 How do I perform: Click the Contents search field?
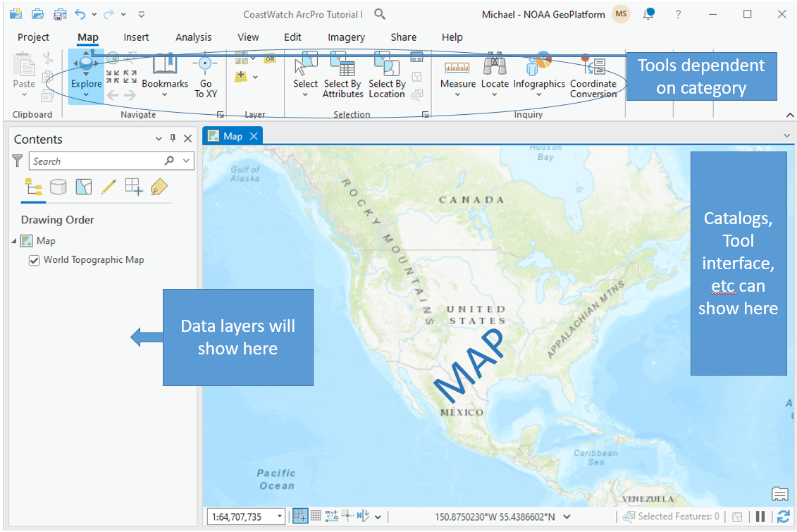[95, 161]
